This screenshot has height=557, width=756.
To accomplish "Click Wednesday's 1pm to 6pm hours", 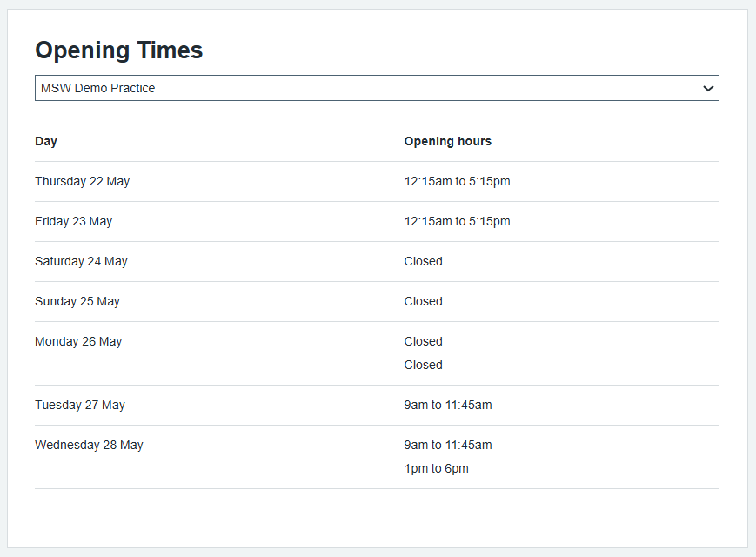I will coord(436,468).
